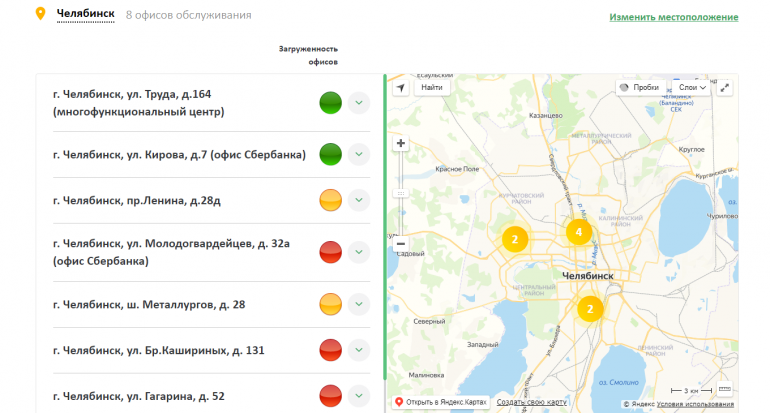Click the Челябинск city name link
Screen dimensions: 770x413
click(85, 14)
